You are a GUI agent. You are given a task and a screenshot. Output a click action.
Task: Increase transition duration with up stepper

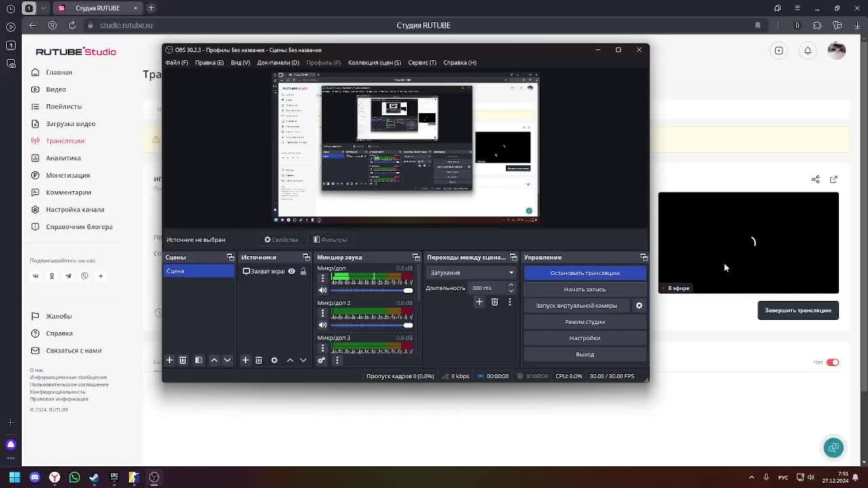(511, 285)
